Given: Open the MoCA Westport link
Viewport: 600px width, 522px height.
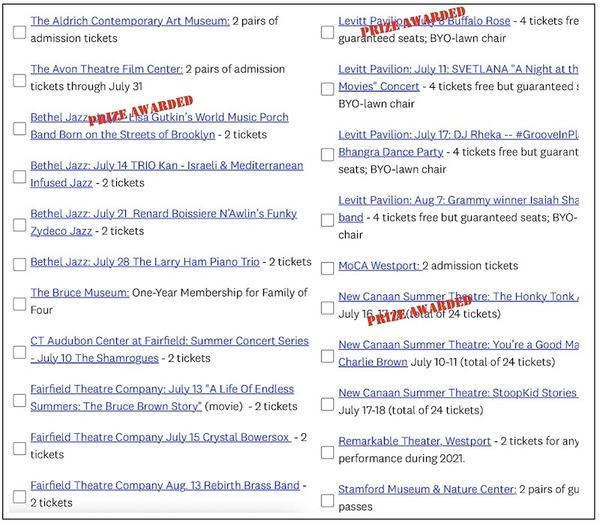Looking at the screenshot, I should coord(379,266).
